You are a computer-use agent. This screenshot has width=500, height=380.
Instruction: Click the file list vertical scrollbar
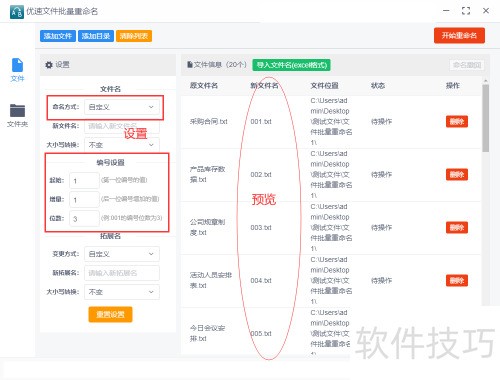(486, 118)
